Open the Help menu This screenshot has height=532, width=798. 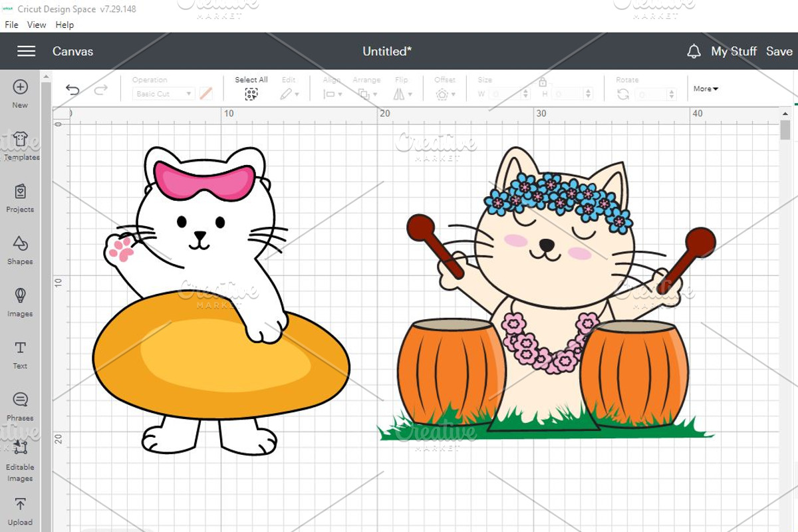tap(65, 25)
